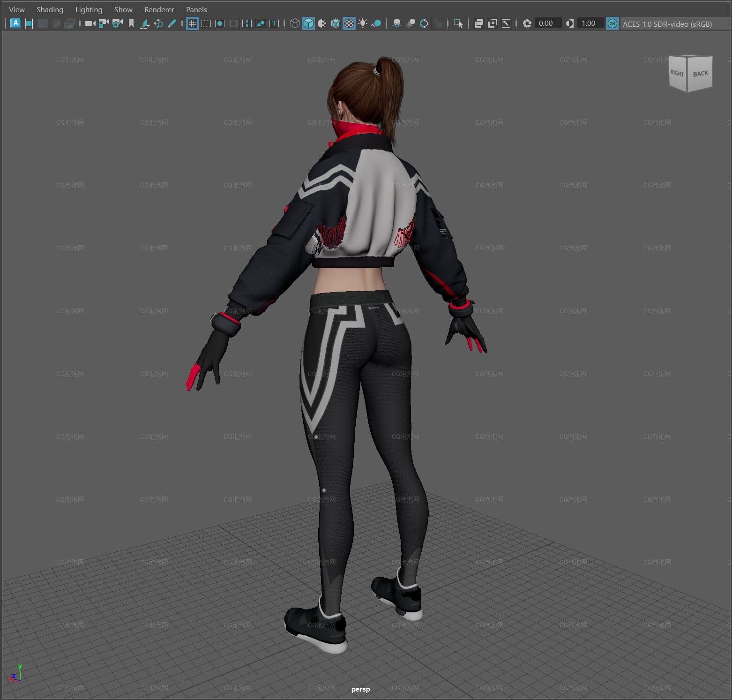Click the Arnold 'A' render view icon
Image resolution: width=732 pixels, height=700 pixels.
click(x=15, y=23)
